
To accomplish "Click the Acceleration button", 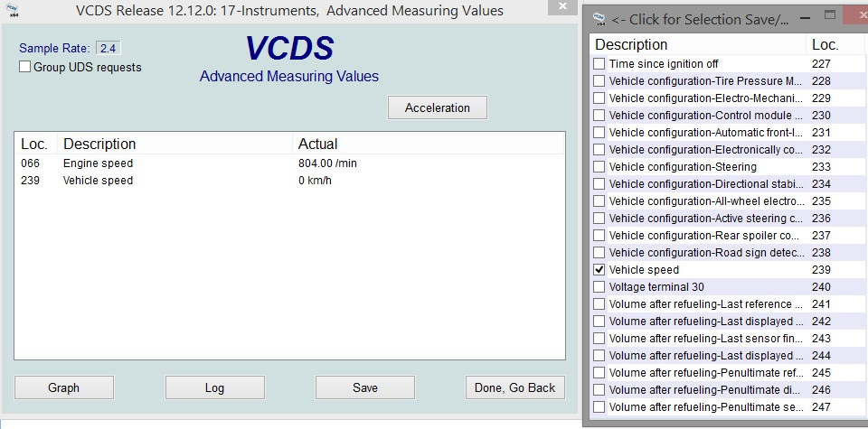I will tap(438, 107).
